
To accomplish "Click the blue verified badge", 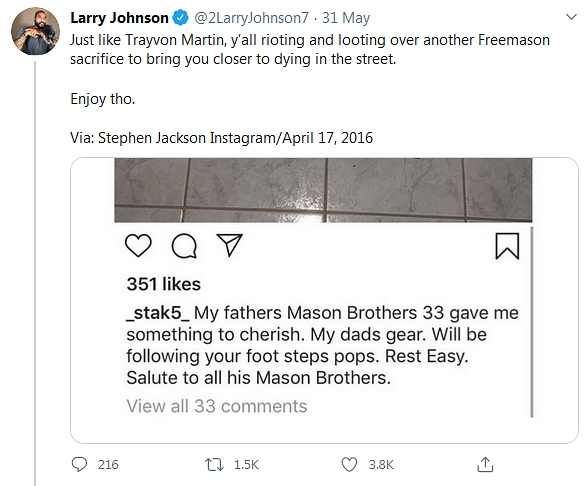I will click(x=181, y=18).
